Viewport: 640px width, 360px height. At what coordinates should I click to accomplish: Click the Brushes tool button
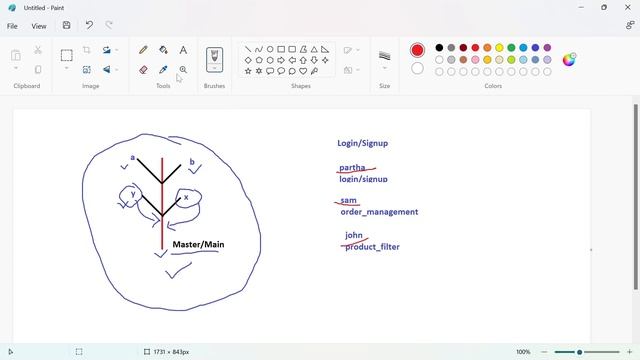tap(214, 60)
